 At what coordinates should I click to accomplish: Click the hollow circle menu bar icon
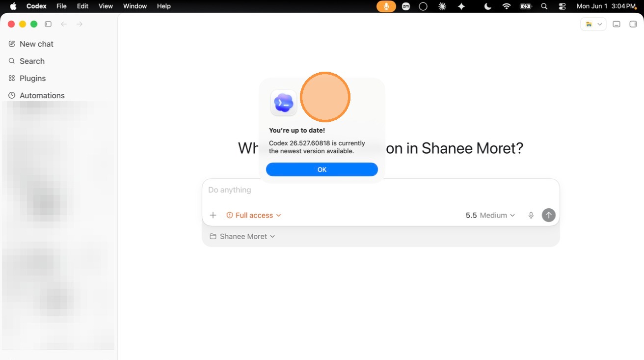423,6
